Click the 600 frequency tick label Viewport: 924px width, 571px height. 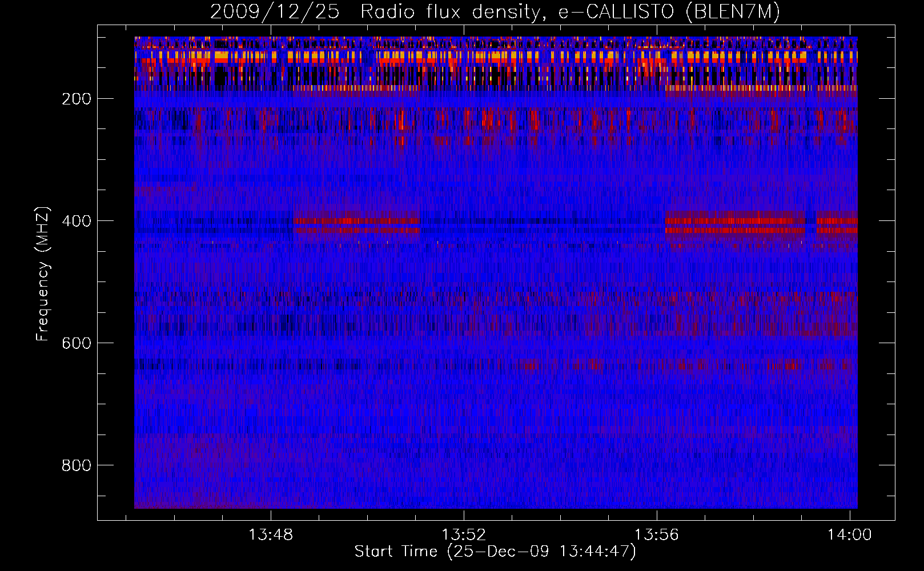point(77,343)
